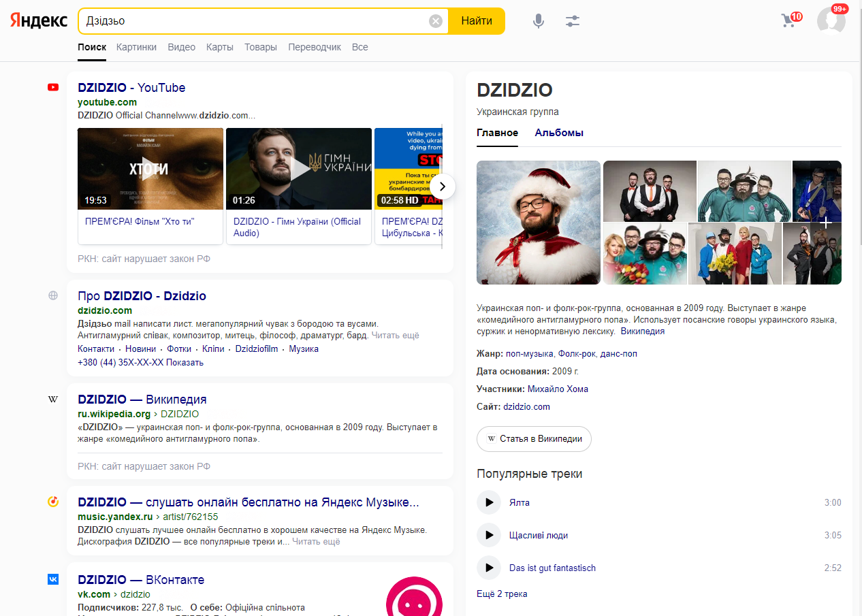
Task: Open the Santa-hat photo of DZIDZIO
Action: pos(539,223)
